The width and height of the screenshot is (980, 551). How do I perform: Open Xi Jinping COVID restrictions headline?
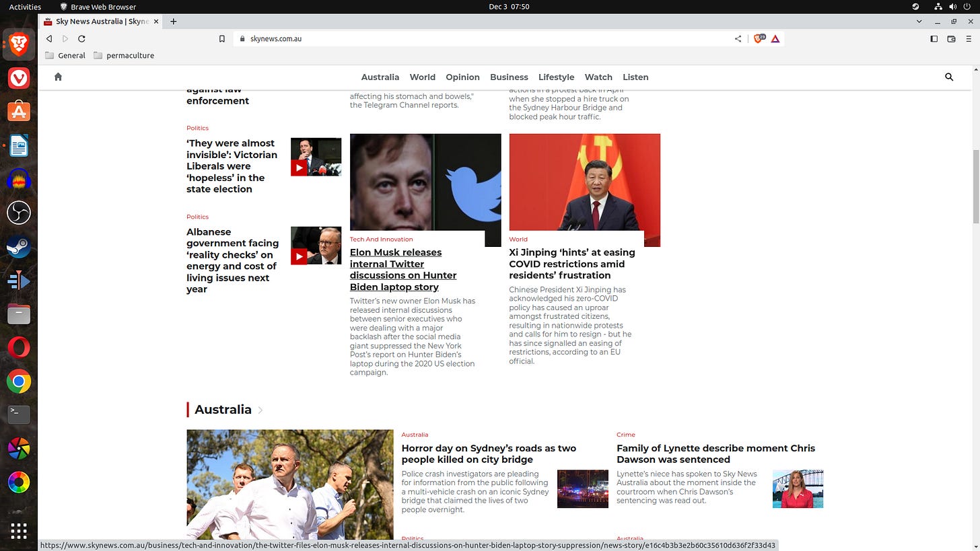click(572, 264)
